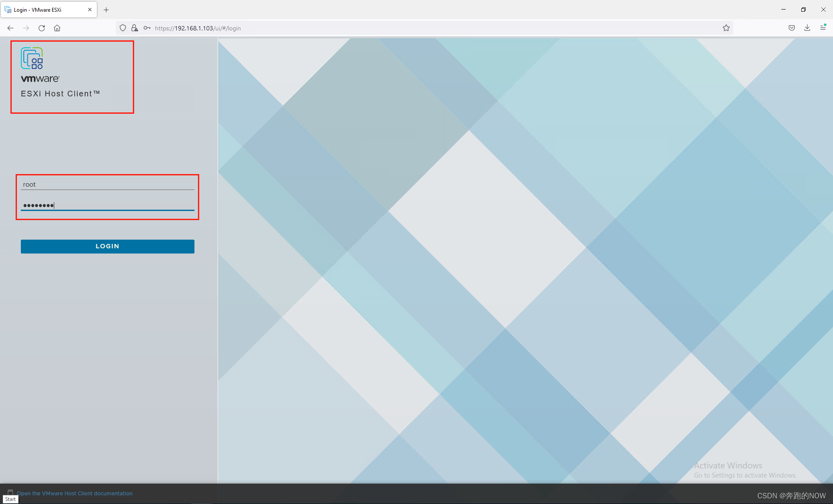Click the address bar URL

click(x=198, y=28)
